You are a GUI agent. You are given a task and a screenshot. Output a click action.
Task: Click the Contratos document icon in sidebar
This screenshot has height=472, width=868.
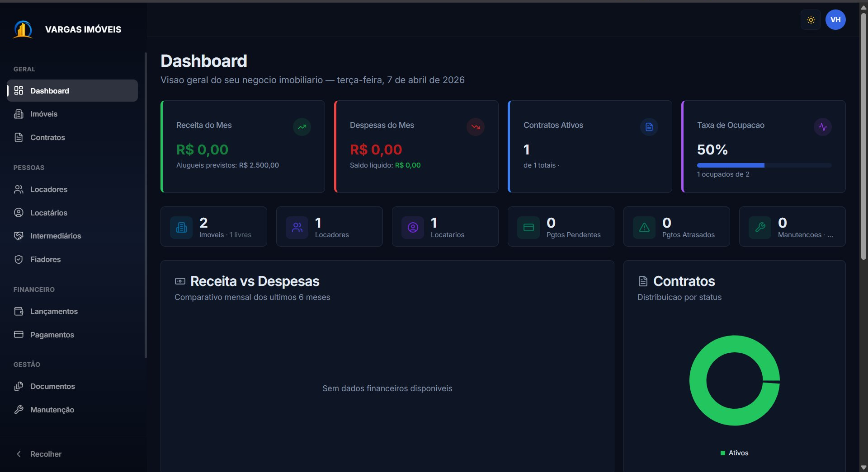click(19, 137)
